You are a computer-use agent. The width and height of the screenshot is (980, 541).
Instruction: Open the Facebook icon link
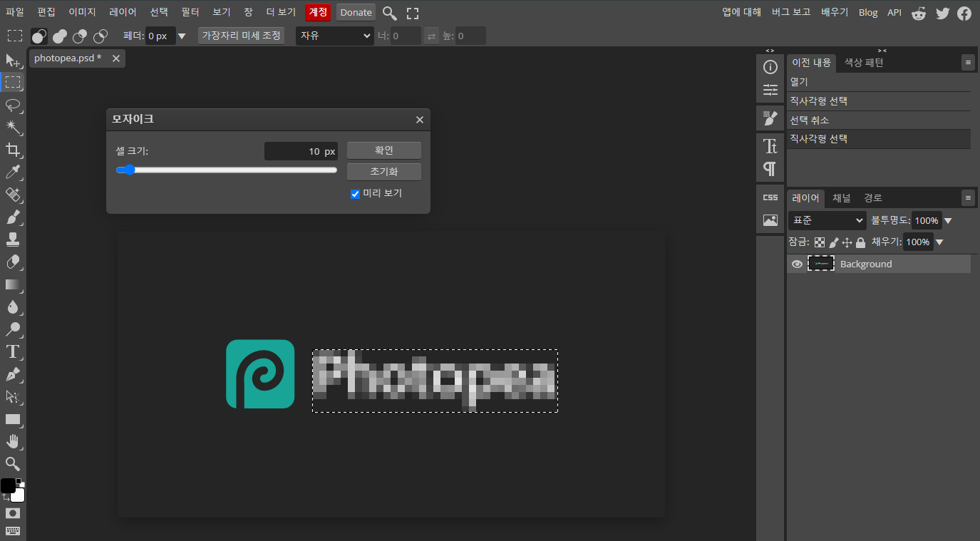964,13
